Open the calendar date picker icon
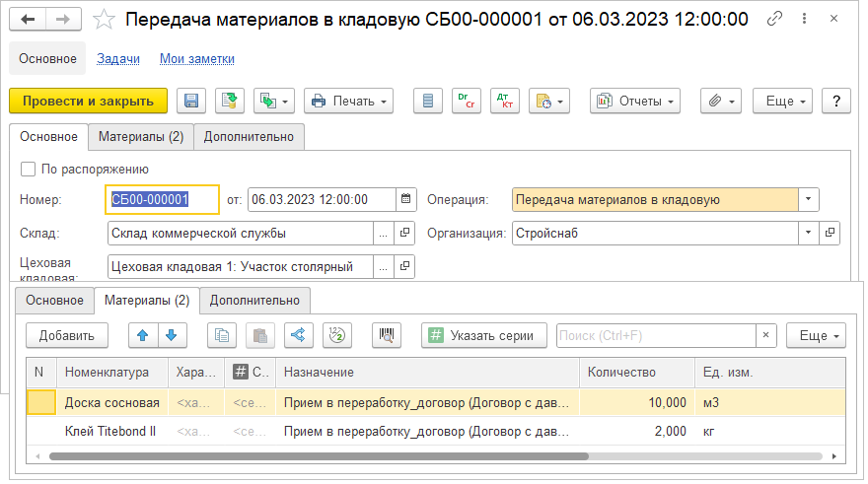868x484 pixels. pyautogui.click(x=405, y=199)
